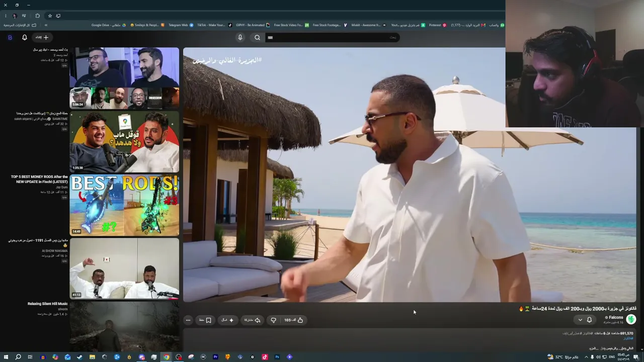Click the voice search microphone icon
Image resolution: width=644 pixels, height=362 pixels.
[x=240, y=37]
